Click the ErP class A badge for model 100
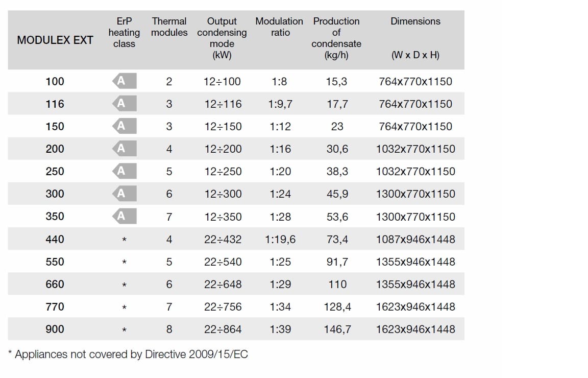This screenshot has width=588, height=378. 124,81
